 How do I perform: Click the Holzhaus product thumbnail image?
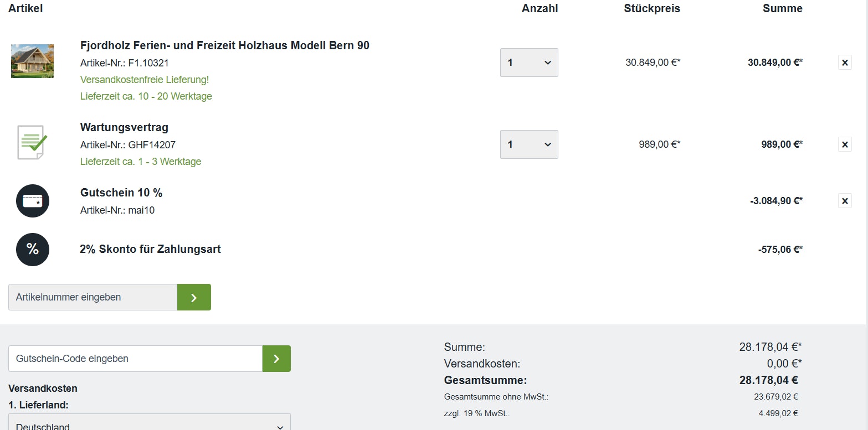[32, 61]
